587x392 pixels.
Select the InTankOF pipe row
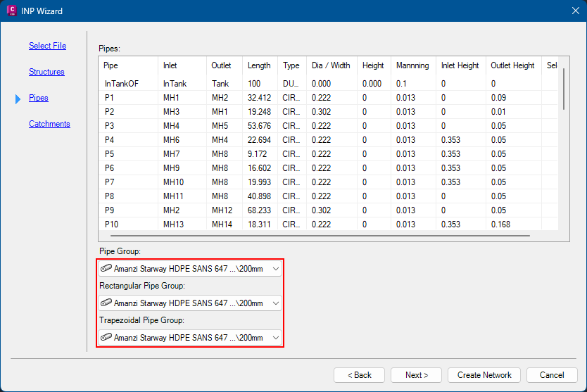click(328, 84)
